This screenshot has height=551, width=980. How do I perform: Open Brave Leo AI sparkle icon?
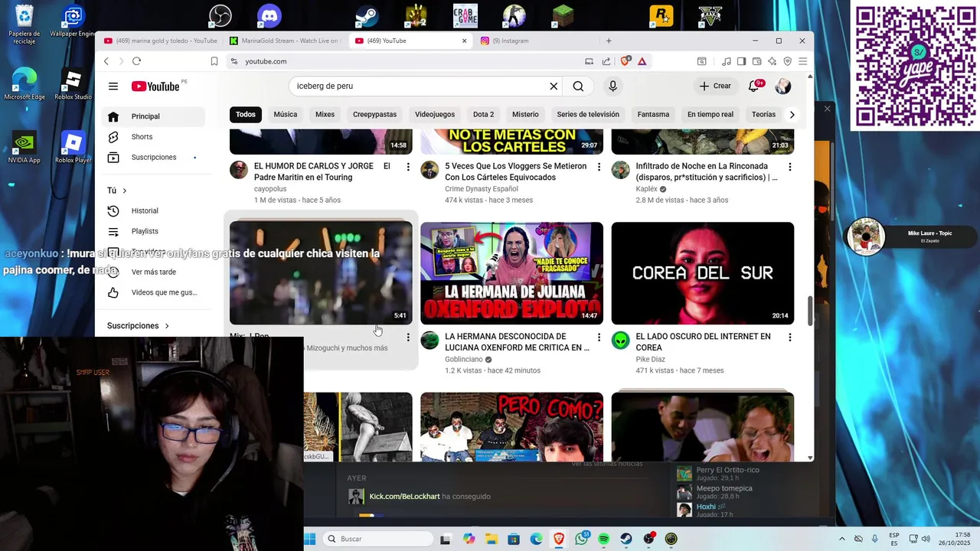[773, 61]
